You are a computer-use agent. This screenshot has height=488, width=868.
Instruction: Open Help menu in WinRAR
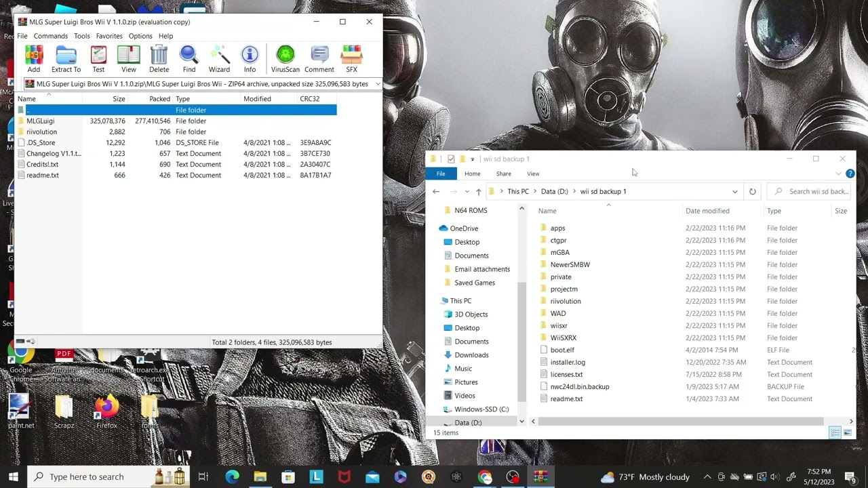coord(165,36)
